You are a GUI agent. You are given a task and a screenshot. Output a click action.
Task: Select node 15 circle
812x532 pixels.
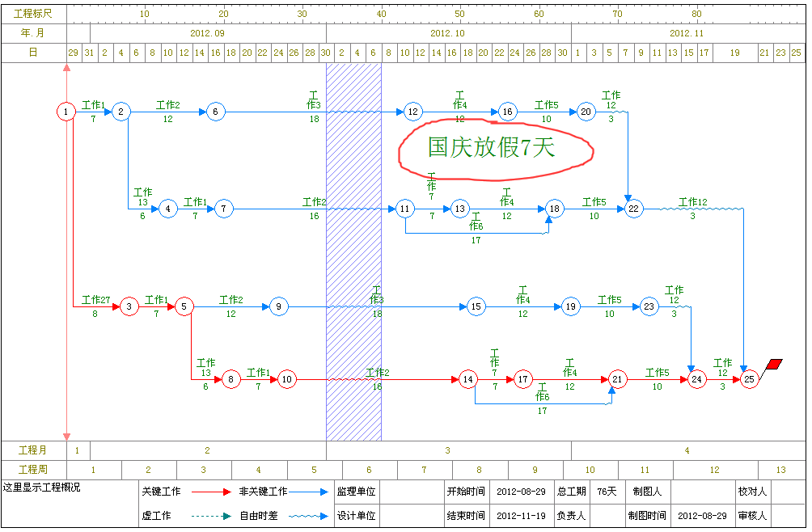476,306
